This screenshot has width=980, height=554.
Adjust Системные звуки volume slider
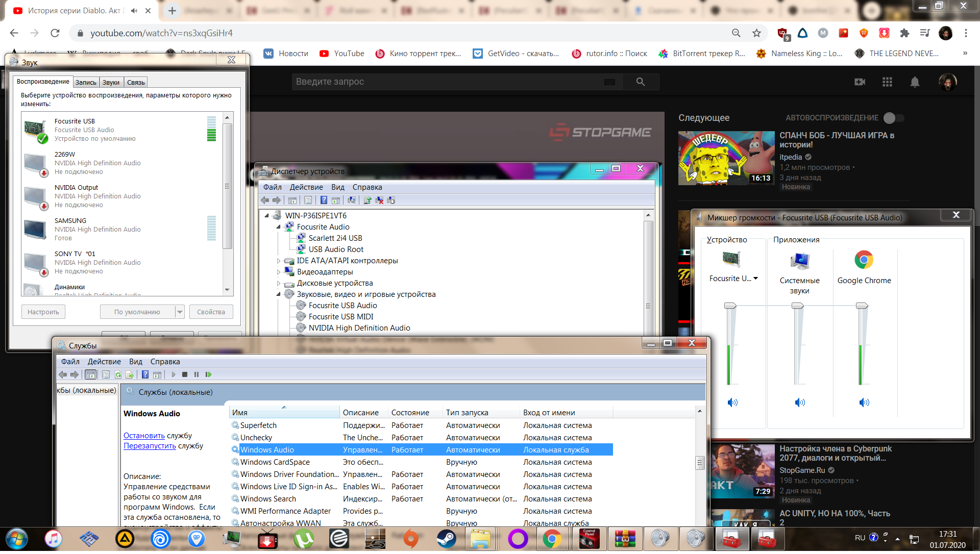click(798, 306)
